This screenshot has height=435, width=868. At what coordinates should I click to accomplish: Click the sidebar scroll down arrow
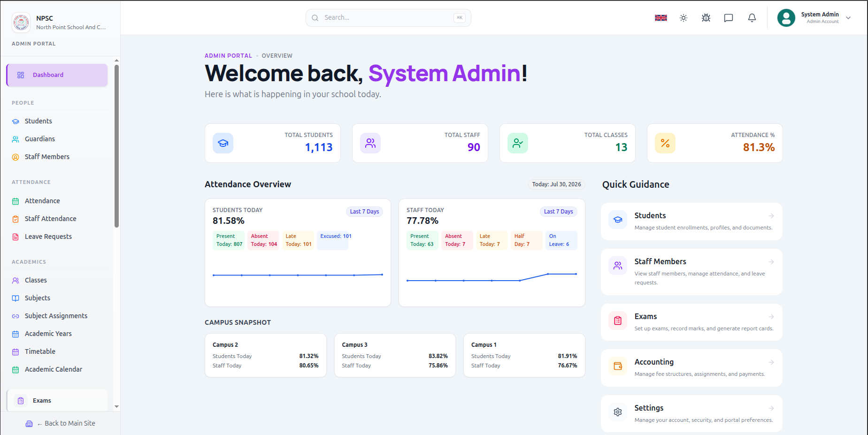116,406
